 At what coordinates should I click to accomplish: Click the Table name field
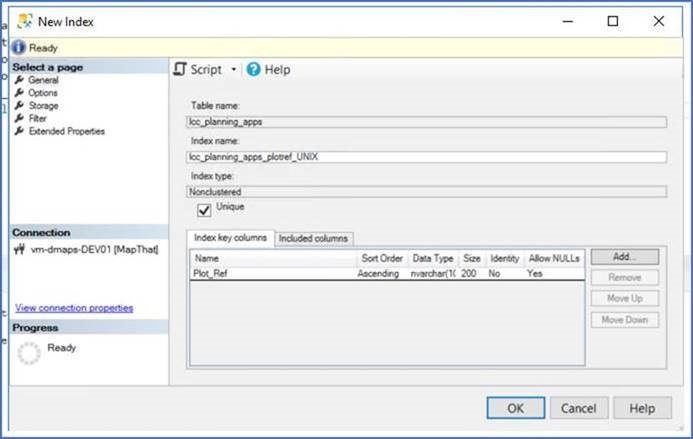[x=426, y=122]
